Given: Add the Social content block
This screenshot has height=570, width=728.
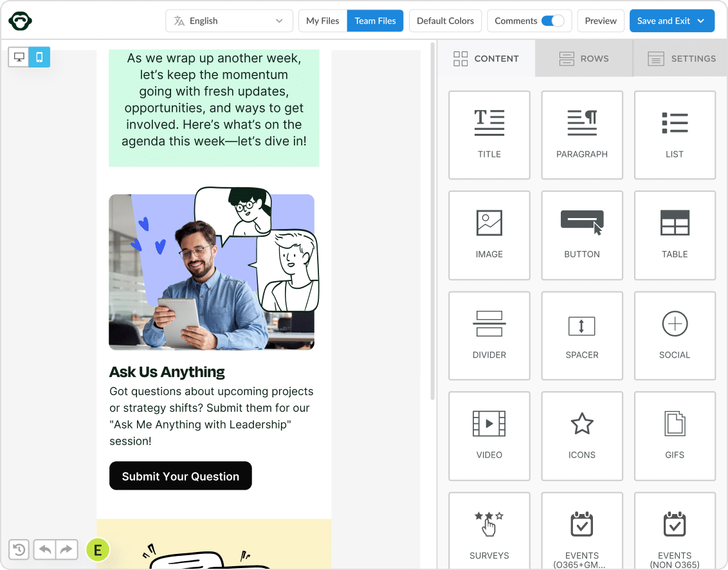Looking at the screenshot, I should (x=674, y=335).
